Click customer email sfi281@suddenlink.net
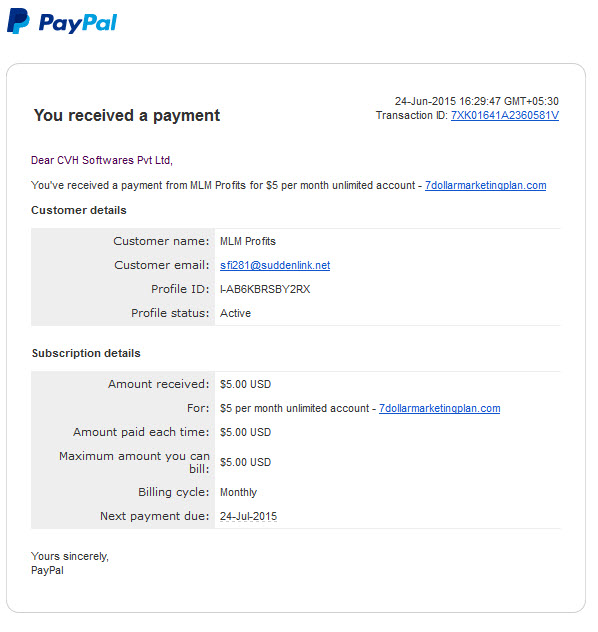This screenshot has height=632, width=598. pos(275,265)
